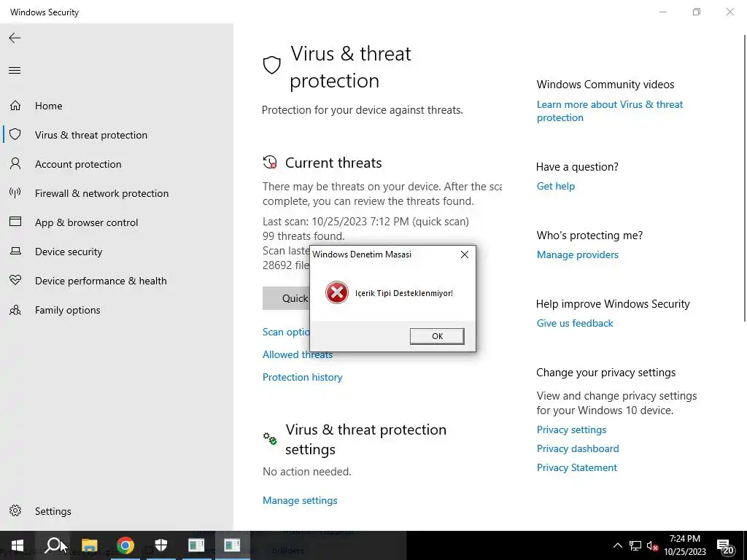Click the protection settings gears icon
Viewport: 747px width, 560px height.
coord(270,438)
